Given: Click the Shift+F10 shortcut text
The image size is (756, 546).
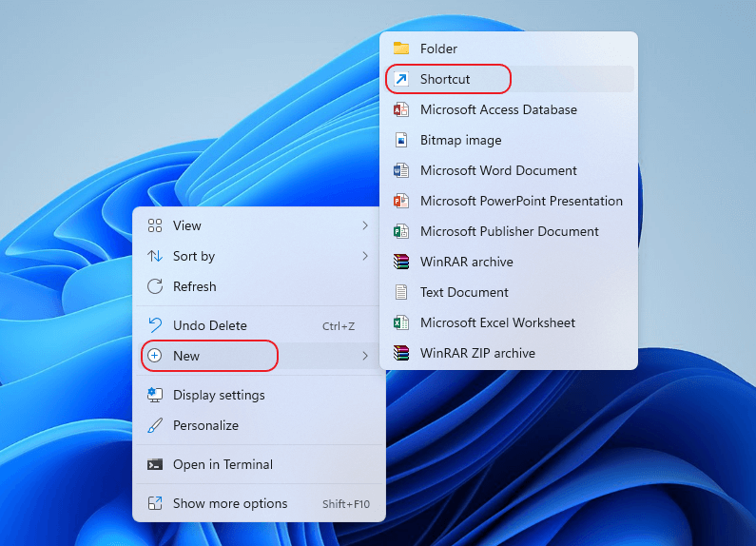Looking at the screenshot, I should (346, 504).
